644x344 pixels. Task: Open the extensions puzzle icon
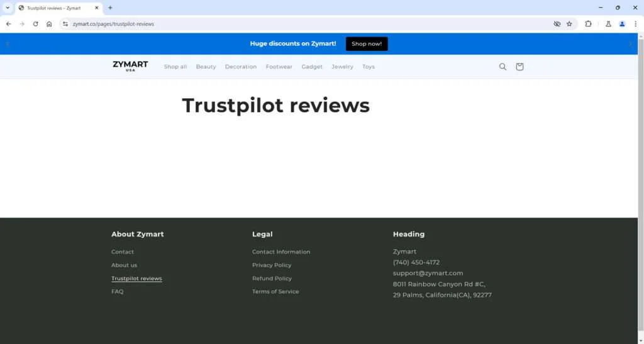[x=588, y=25]
